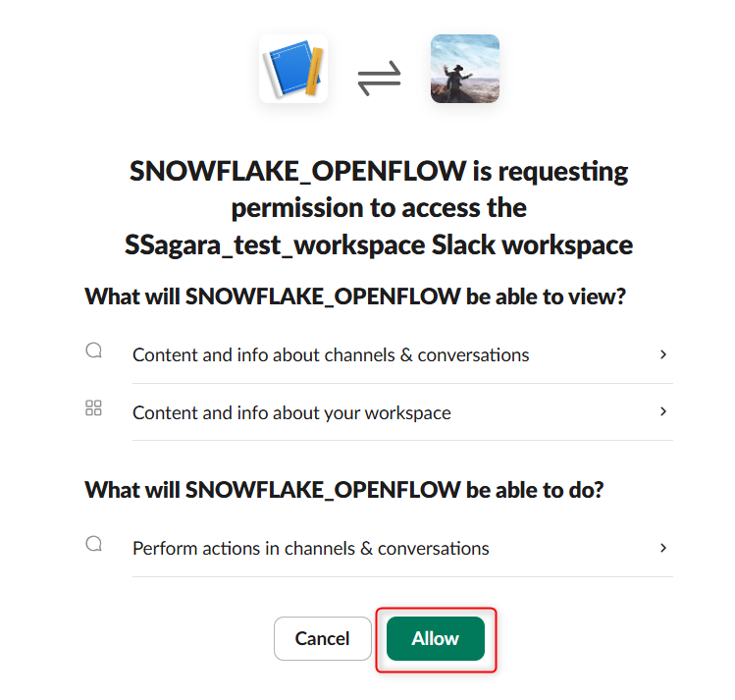This screenshot has width=735, height=700.
Task: Click the SNOWFLAKE_OPENFLOW blueprint app icon
Action: 292,69
